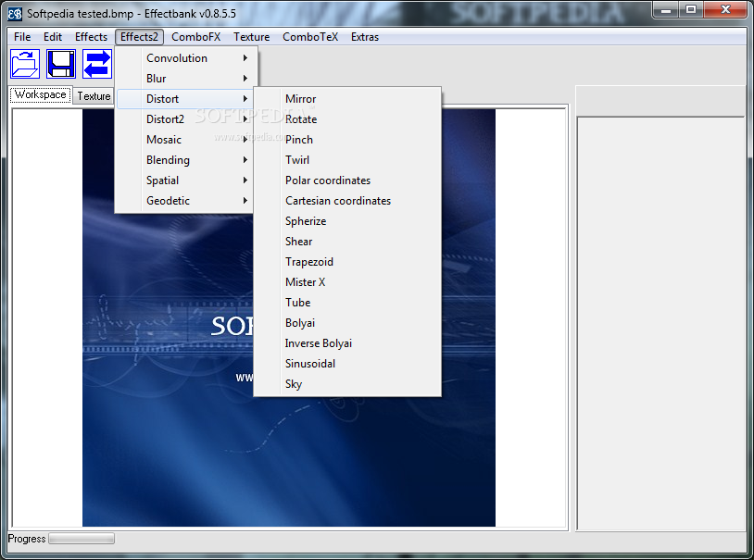This screenshot has height=560, width=754.
Task: Expand the Mosaic submenu
Action: [185, 140]
